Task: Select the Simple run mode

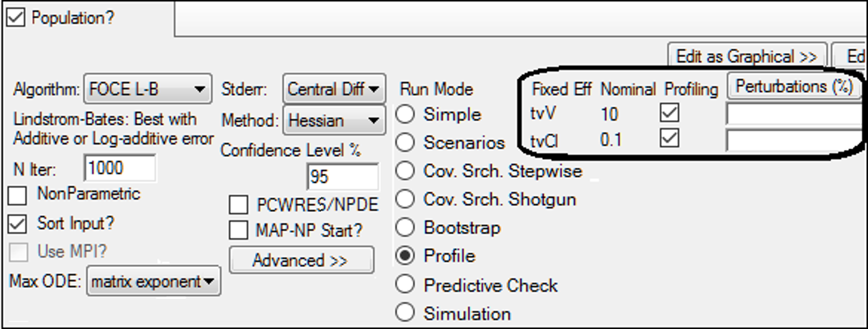Action: (405, 114)
